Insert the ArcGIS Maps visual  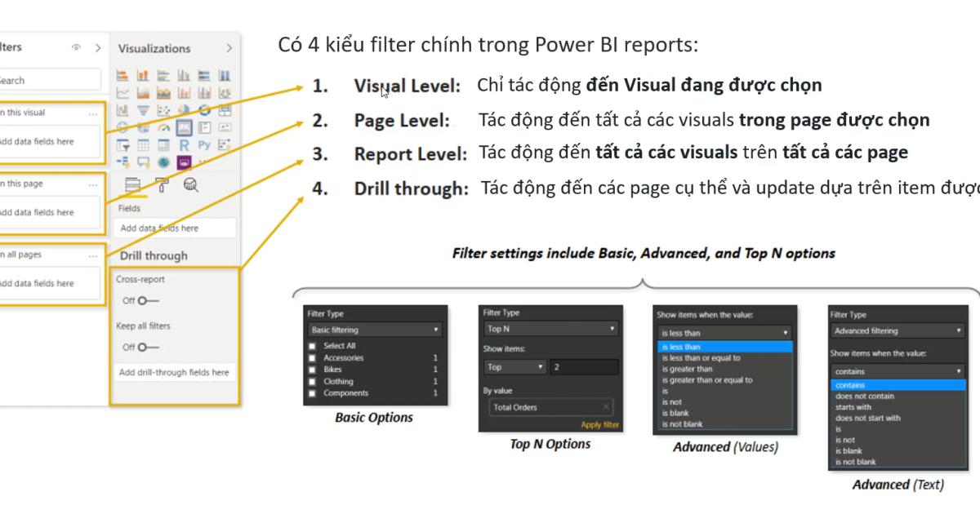(163, 162)
